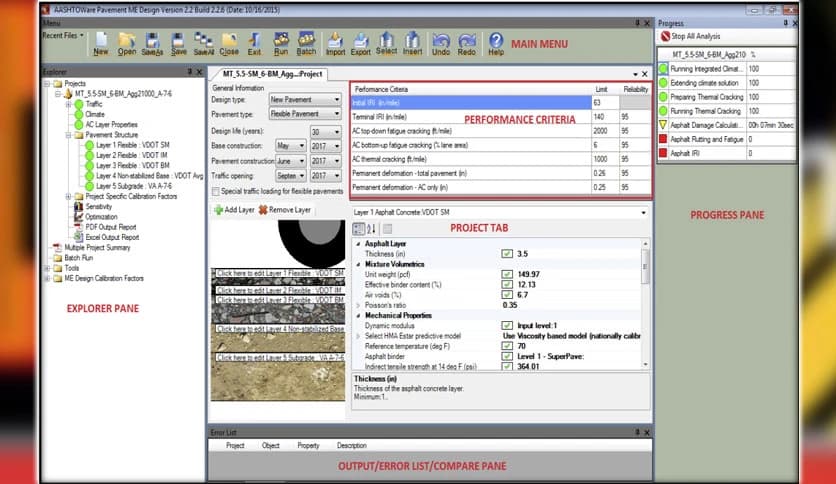This screenshot has width=836, height=484.
Task: Click the SaveAll toolbar icon
Action: pyautogui.click(x=204, y=41)
